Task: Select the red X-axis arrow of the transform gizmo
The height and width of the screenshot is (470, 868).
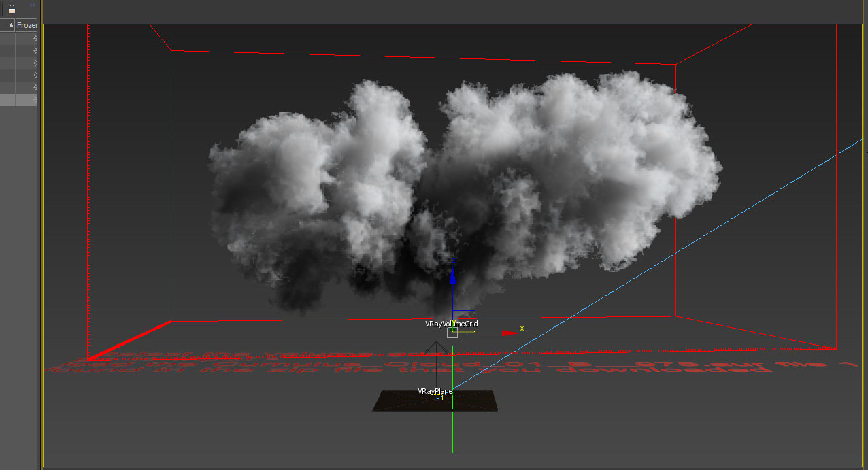Action: [507, 331]
